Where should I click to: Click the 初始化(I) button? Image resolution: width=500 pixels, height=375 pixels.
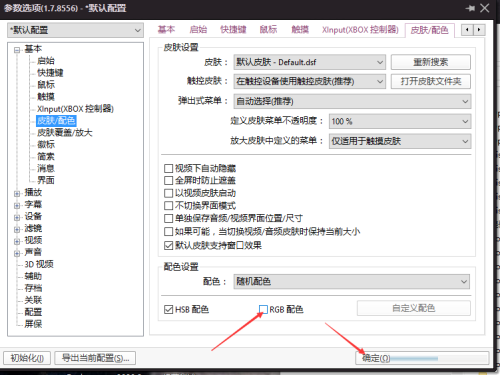27,358
